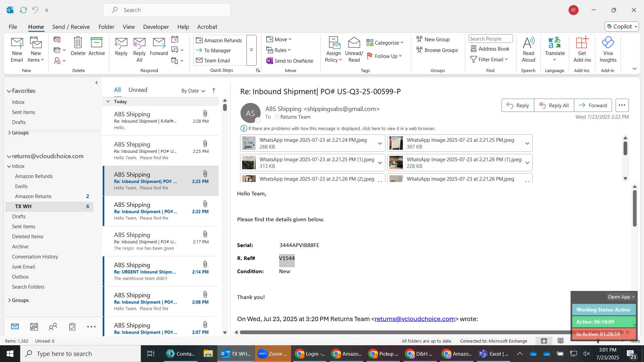The height and width of the screenshot is (362, 644).
Task: Open the Developer tab
Action: pyautogui.click(x=156, y=27)
